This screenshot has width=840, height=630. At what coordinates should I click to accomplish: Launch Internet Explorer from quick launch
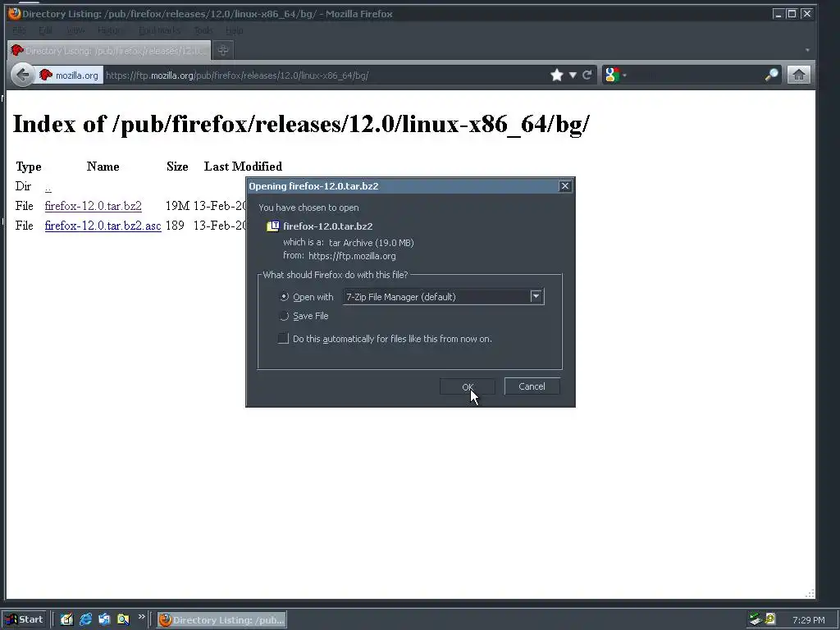(x=85, y=620)
